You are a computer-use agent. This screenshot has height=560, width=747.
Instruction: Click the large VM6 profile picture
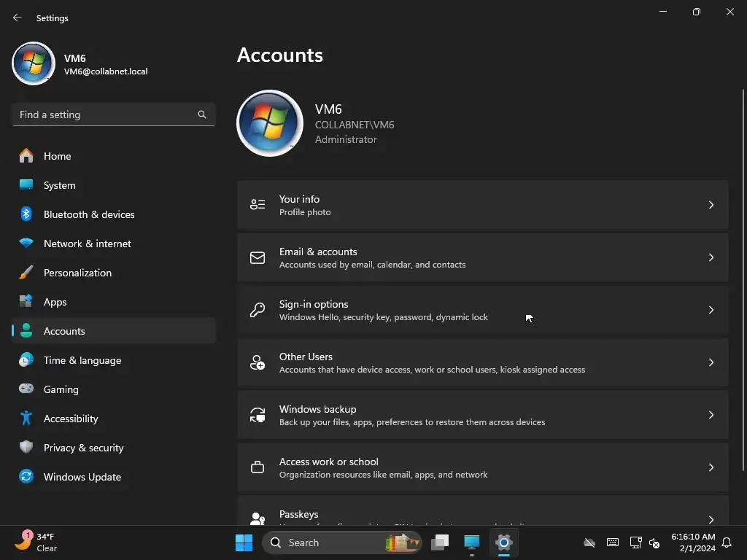pos(270,122)
